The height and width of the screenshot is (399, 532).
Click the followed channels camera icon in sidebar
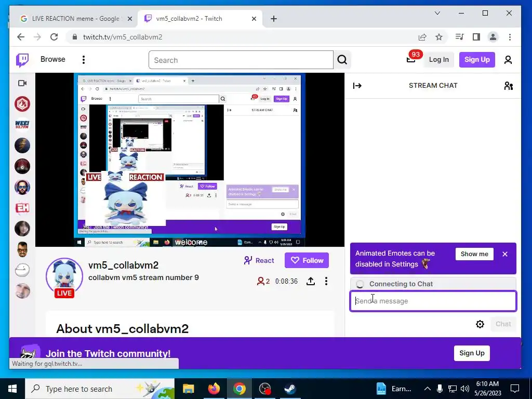[22, 83]
